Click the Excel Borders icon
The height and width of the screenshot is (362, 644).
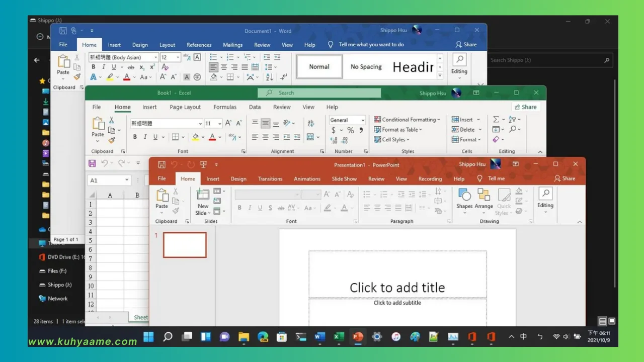pos(175,137)
